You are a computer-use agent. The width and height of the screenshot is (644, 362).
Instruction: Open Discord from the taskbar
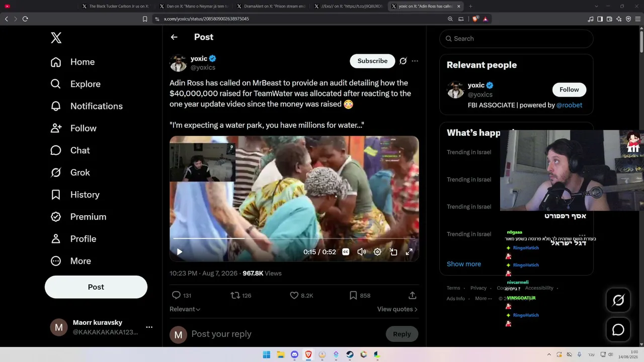[294, 355]
